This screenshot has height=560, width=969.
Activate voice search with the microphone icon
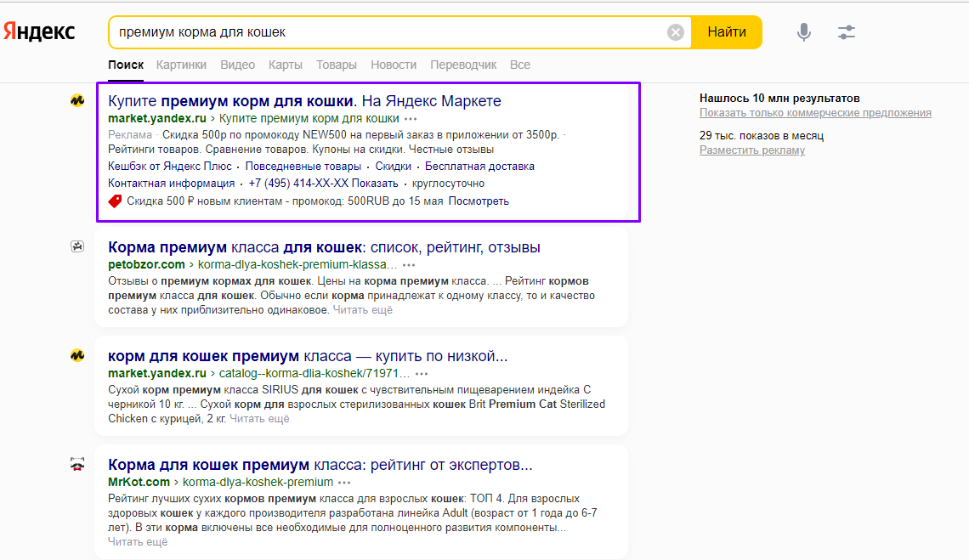point(802,31)
